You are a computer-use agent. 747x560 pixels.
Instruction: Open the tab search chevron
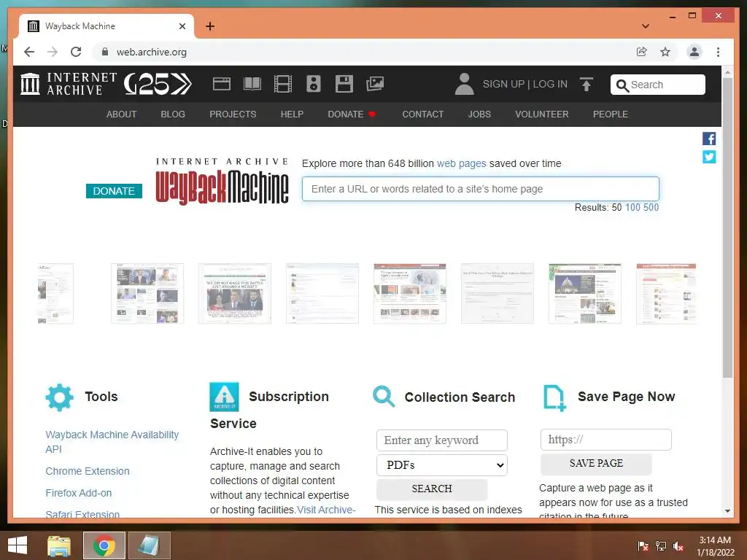pos(646,26)
